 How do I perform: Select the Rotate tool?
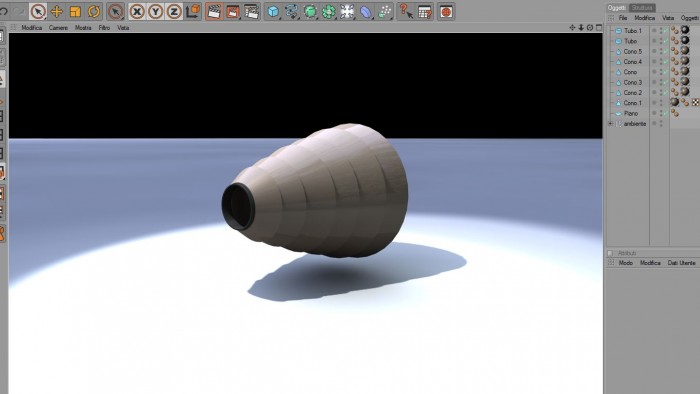[94, 12]
